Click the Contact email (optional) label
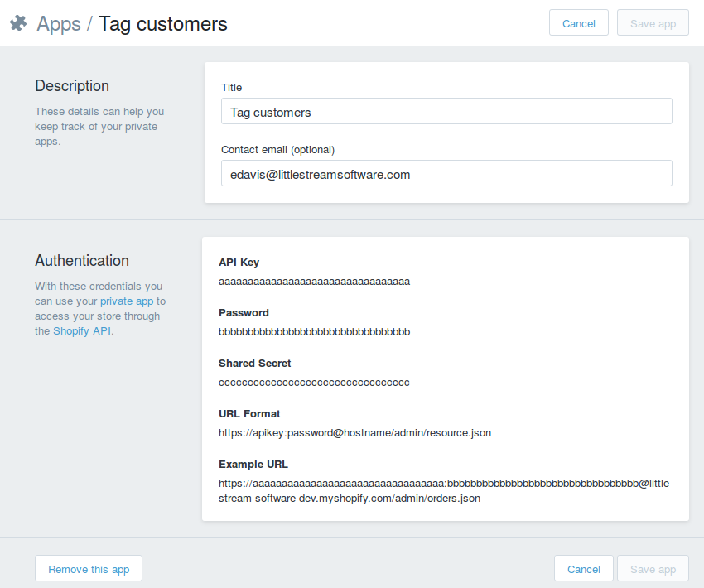 click(278, 149)
